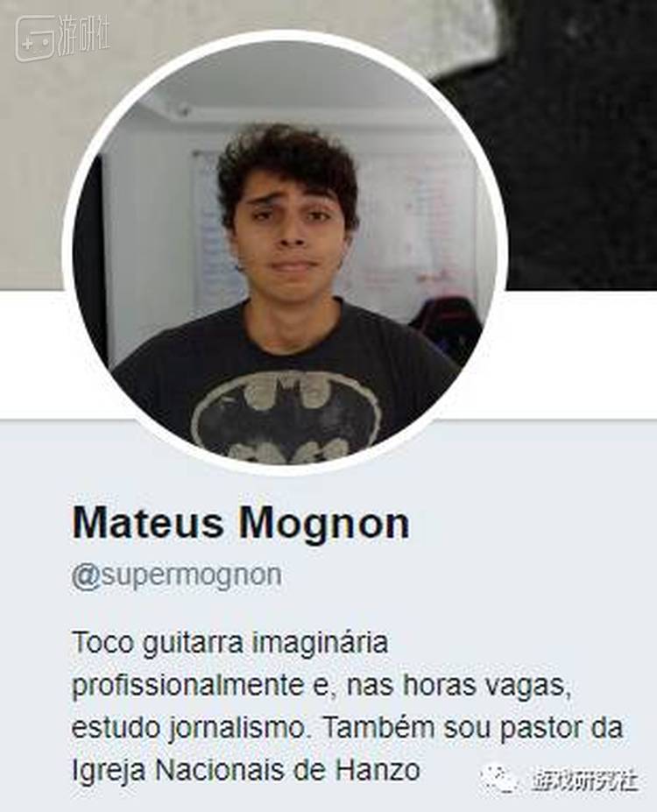This screenshot has height=812, width=657.
Task: Click the bio line starting with Toco guitarra
Action: coord(230,644)
